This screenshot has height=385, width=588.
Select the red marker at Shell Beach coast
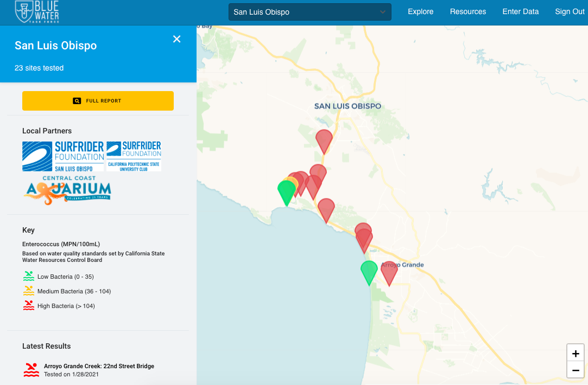tap(326, 210)
